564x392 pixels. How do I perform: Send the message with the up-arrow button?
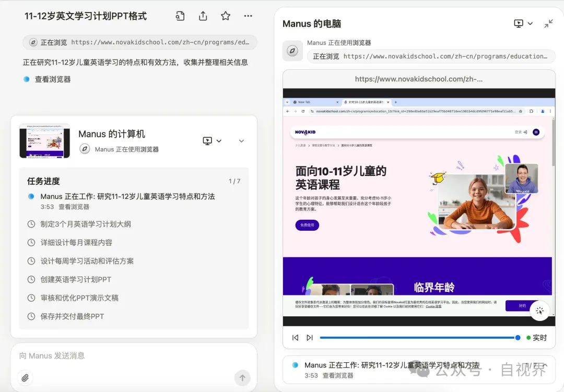click(242, 377)
